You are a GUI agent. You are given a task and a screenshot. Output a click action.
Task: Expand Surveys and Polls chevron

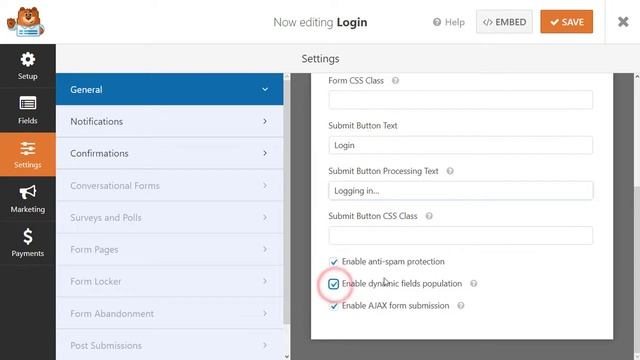coord(265,217)
